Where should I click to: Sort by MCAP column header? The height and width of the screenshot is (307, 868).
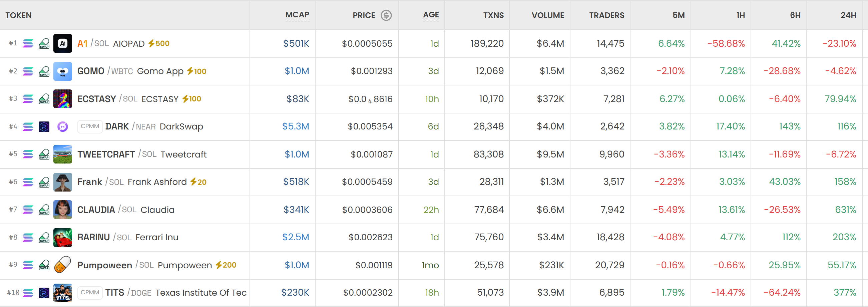pyautogui.click(x=297, y=15)
